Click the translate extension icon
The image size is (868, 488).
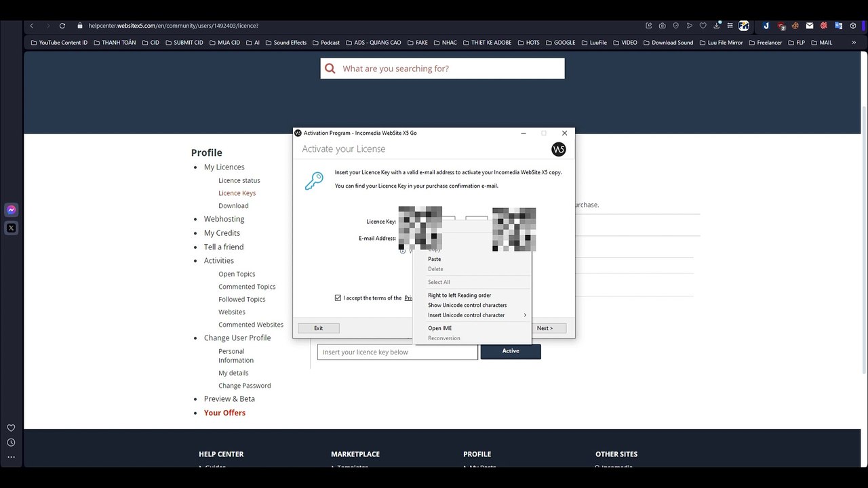(839, 26)
